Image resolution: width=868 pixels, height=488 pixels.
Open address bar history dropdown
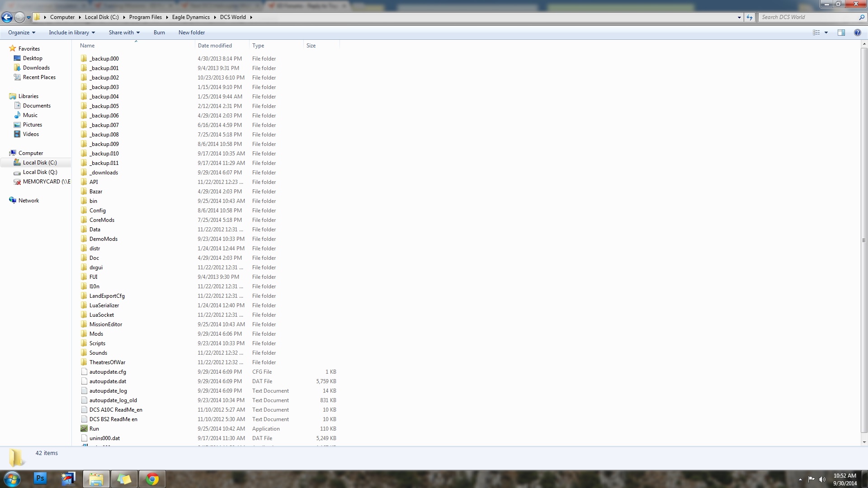(739, 17)
